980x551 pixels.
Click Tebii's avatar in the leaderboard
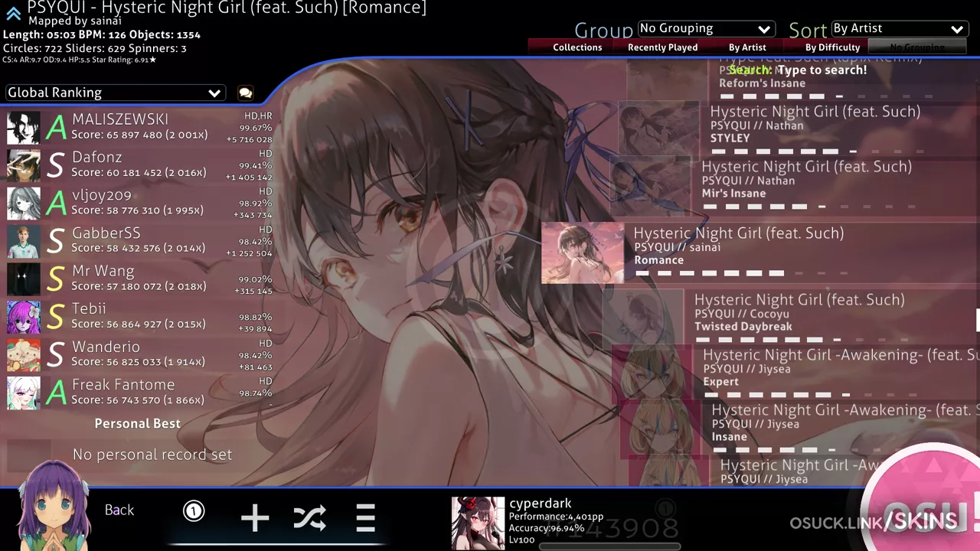pyautogui.click(x=24, y=317)
